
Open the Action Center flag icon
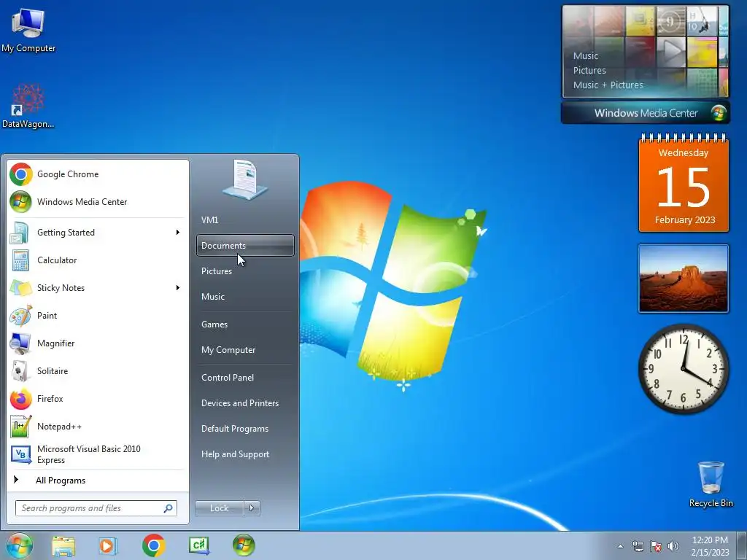[656, 547]
